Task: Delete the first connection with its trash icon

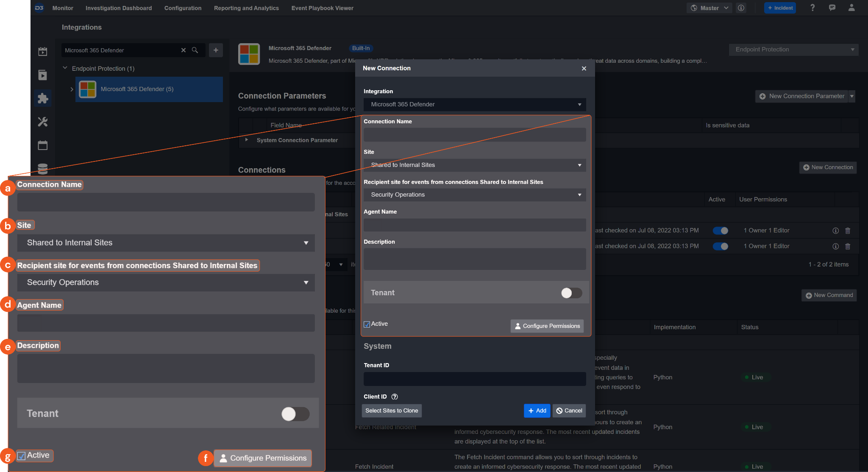Action: 848,230
